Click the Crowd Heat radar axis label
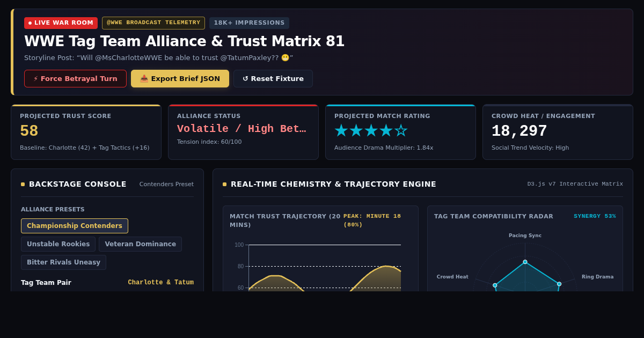The height and width of the screenshot is (338, 644). (x=452, y=277)
